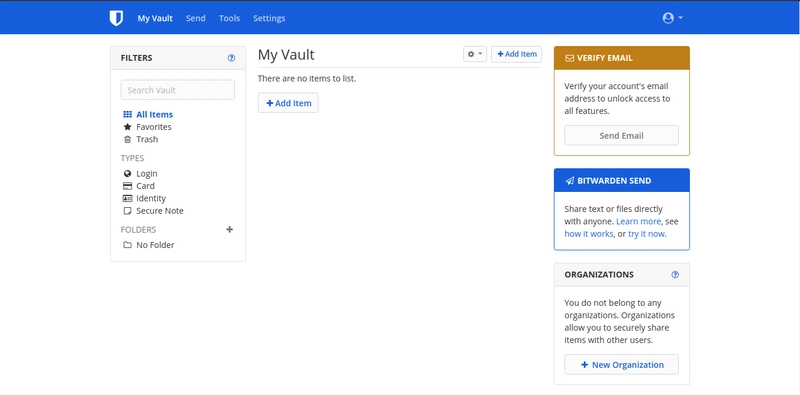Click the Send Email button

click(621, 136)
